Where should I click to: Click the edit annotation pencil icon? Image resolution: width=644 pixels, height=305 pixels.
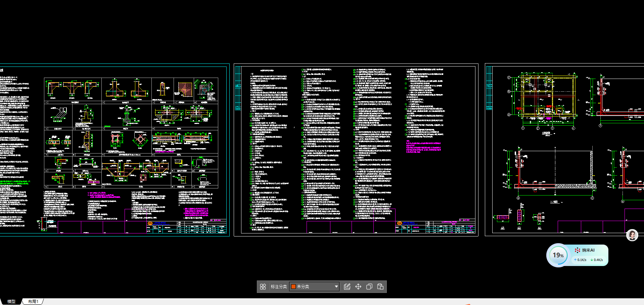pos(347,287)
